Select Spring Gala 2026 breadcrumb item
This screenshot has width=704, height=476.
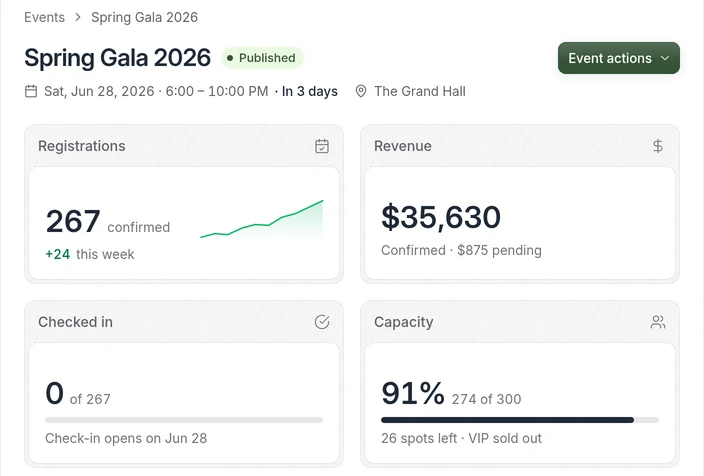point(145,17)
